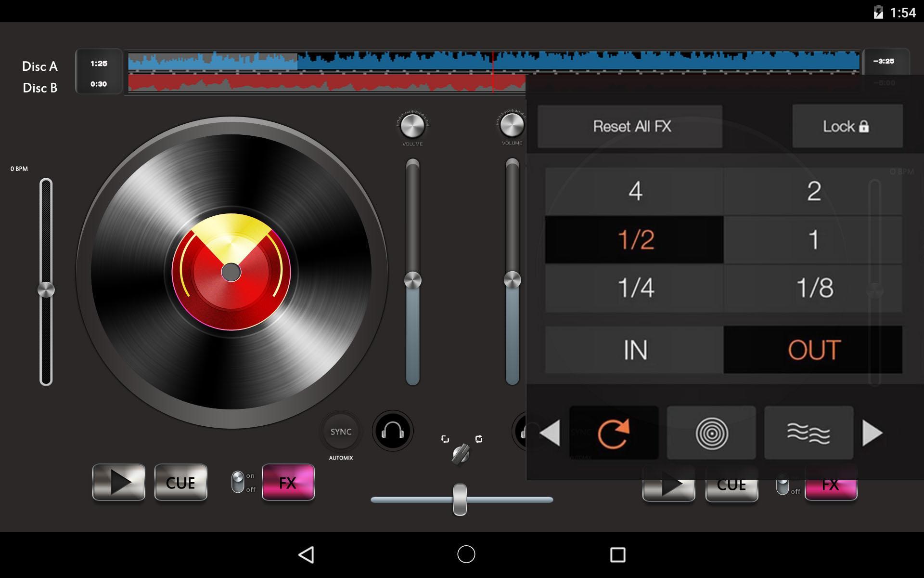Open the left deck pink FX panel
924x578 pixels.
(288, 483)
